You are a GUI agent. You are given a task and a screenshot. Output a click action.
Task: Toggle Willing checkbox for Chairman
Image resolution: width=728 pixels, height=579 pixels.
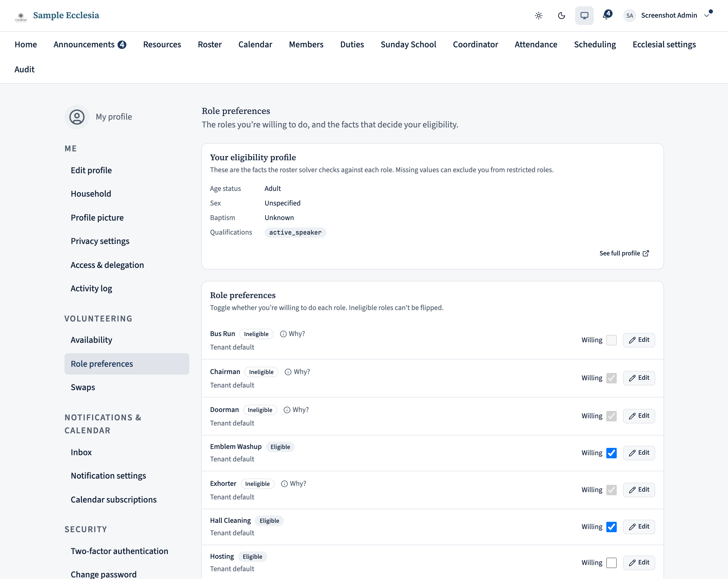click(611, 378)
